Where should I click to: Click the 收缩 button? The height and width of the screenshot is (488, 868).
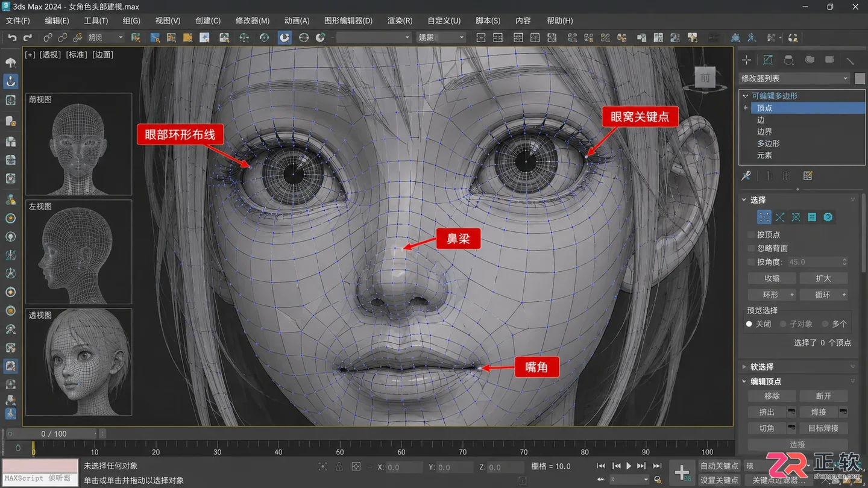tap(772, 278)
